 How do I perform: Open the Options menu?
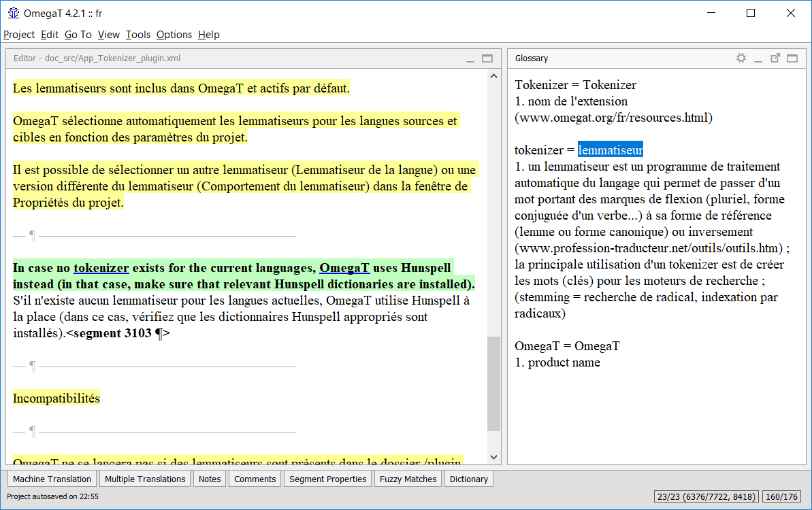(x=174, y=35)
